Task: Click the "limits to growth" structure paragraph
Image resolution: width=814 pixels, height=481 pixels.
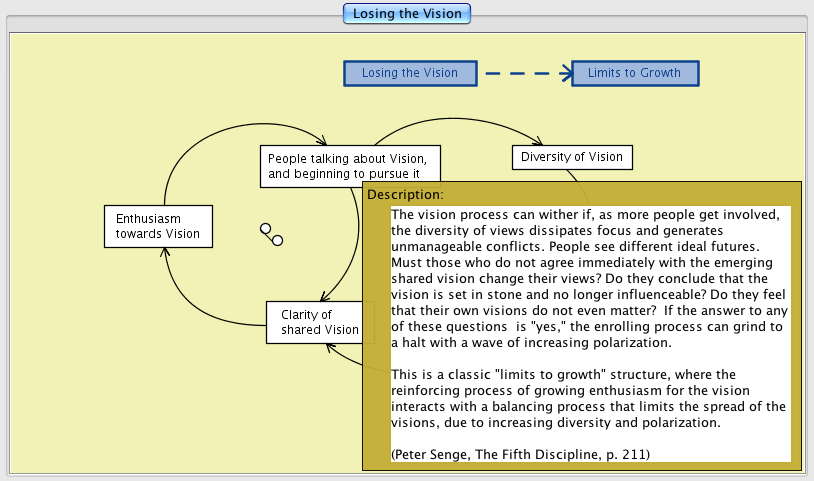Action: tap(590, 398)
